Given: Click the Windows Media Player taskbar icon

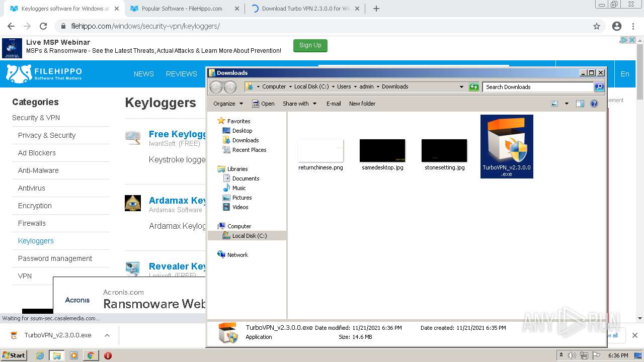Looking at the screenshot, I should [x=74, y=355].
